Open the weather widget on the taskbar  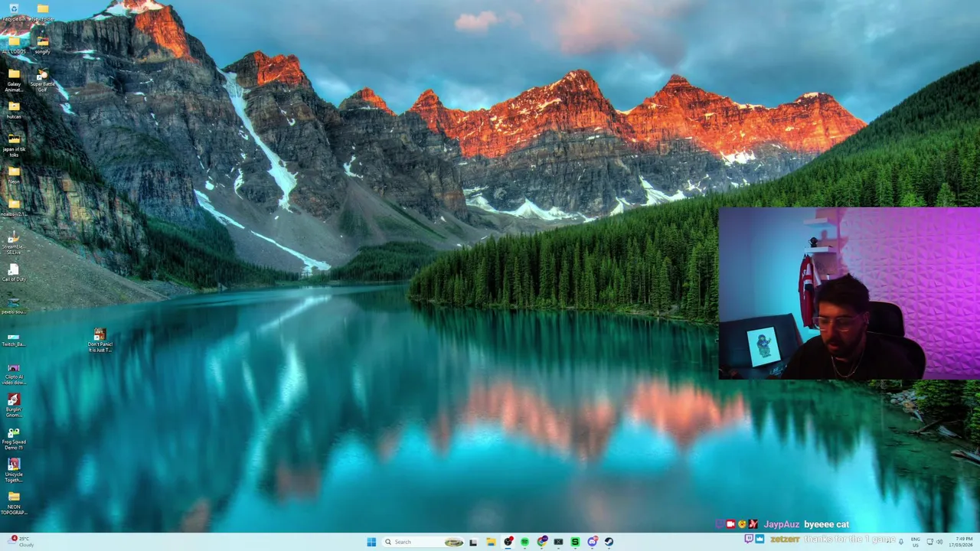(x=21, y=542)
